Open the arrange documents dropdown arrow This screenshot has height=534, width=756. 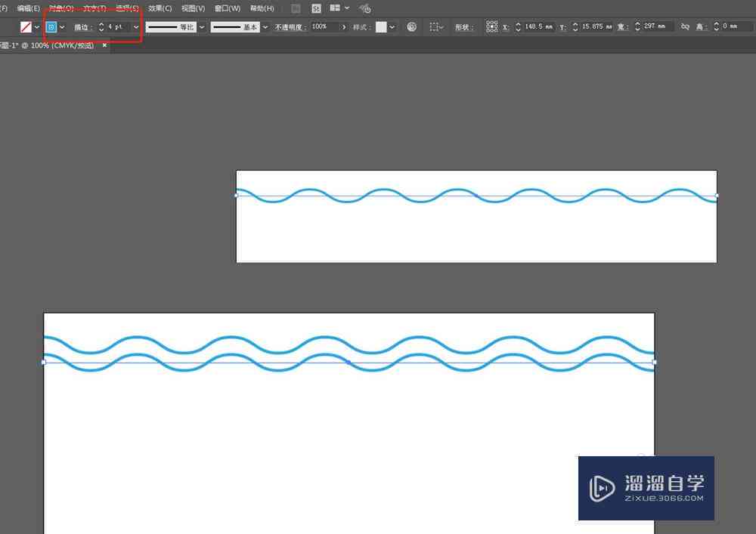347,8
